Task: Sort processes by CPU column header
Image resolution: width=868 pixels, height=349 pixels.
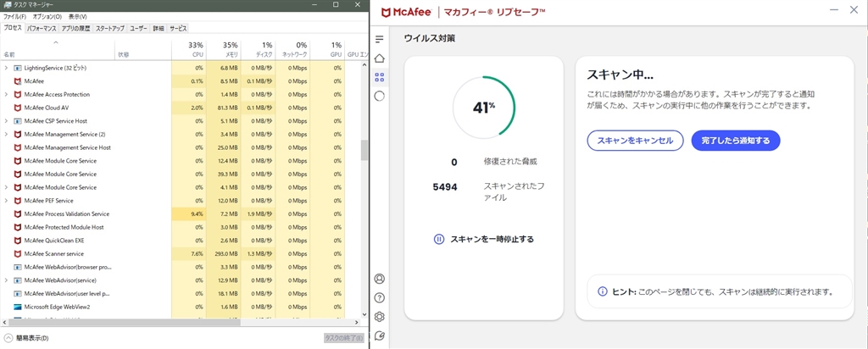Action: [x=188, y=49]
